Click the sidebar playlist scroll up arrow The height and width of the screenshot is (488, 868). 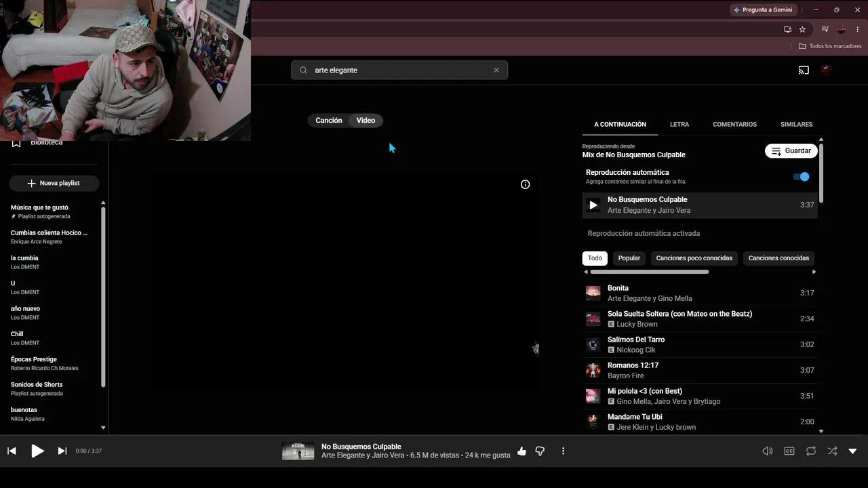click(x=103, y=203)
